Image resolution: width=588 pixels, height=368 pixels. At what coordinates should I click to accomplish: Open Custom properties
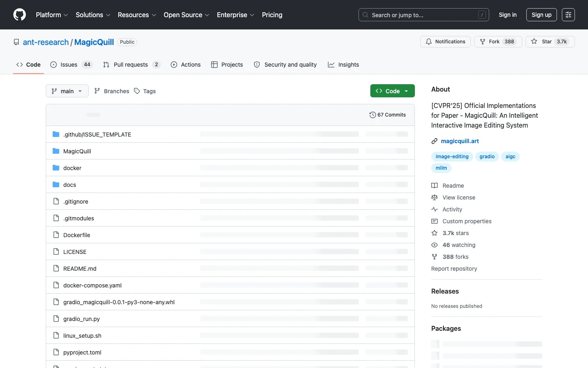pyautogui.click(x=461, y=221)
